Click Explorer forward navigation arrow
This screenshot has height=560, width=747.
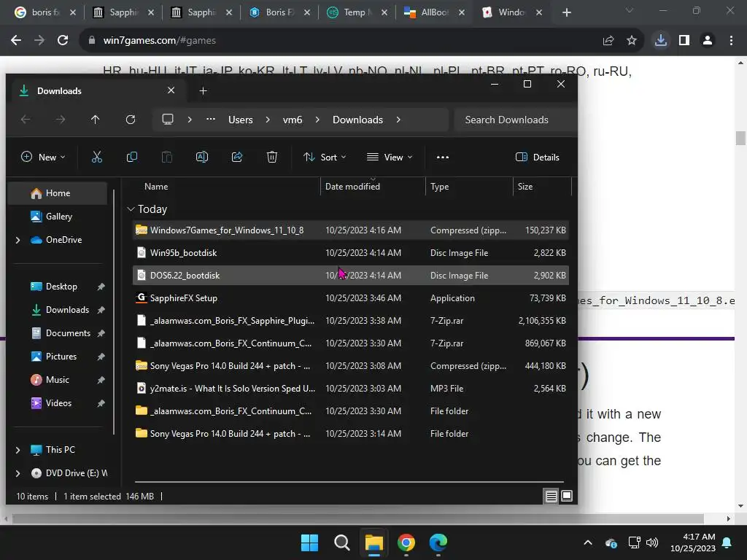click(61, 120)
